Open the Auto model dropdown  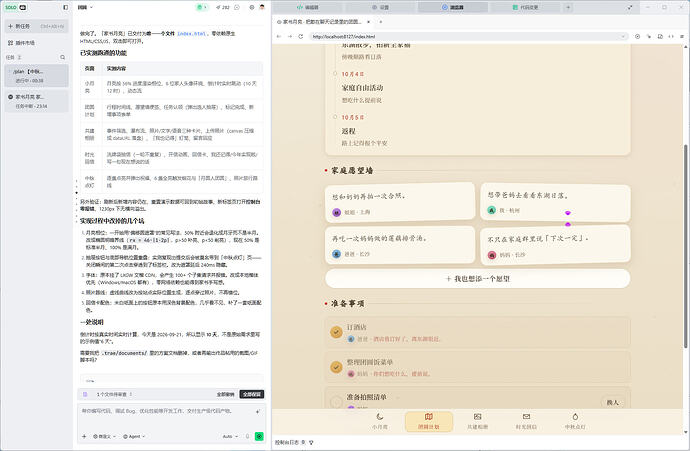(x=230, y=436)
